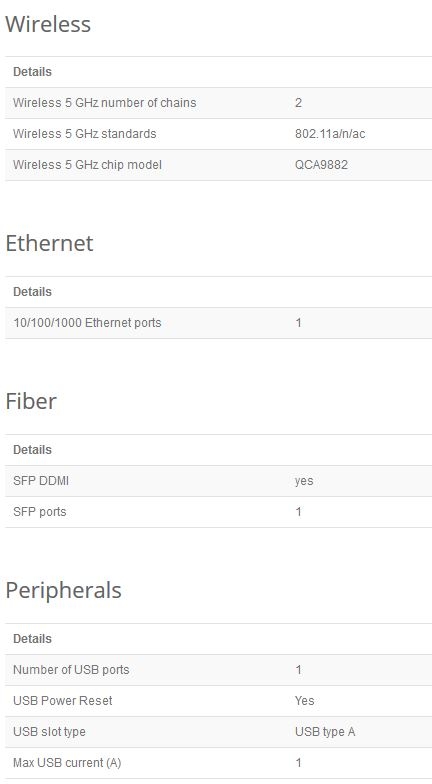Image resolution: width=432 pixels, height=784 pixels.
Task: Select the SFP ports row label
Action: [40, 512]
